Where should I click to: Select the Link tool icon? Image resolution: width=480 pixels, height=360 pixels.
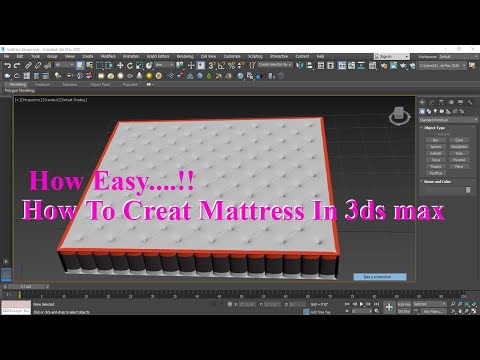29,66
